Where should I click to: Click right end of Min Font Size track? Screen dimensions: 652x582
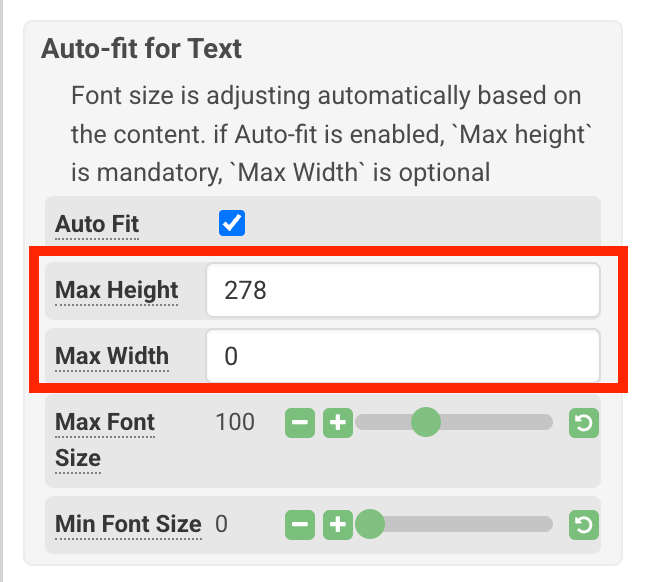coord(547,524)
